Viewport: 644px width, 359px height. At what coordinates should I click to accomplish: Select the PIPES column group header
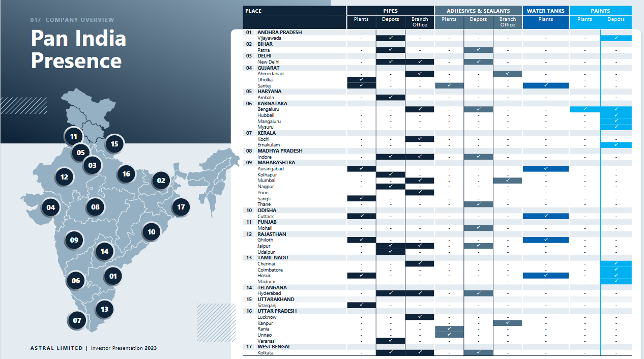point(390,11)
